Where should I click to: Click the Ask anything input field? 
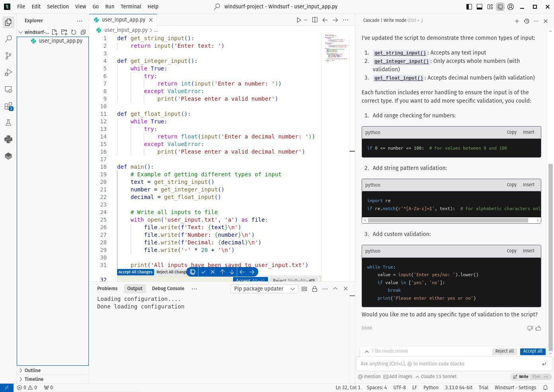(438, 363)
